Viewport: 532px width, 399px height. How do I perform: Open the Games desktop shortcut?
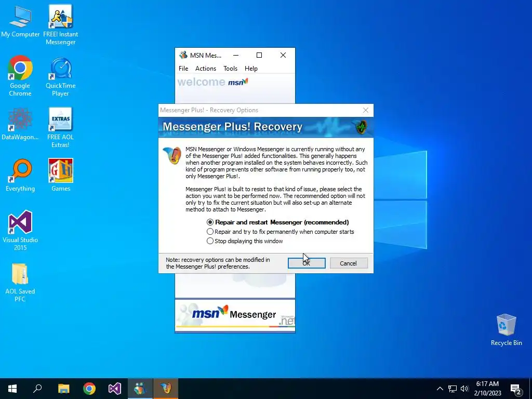tap(60, 175)
